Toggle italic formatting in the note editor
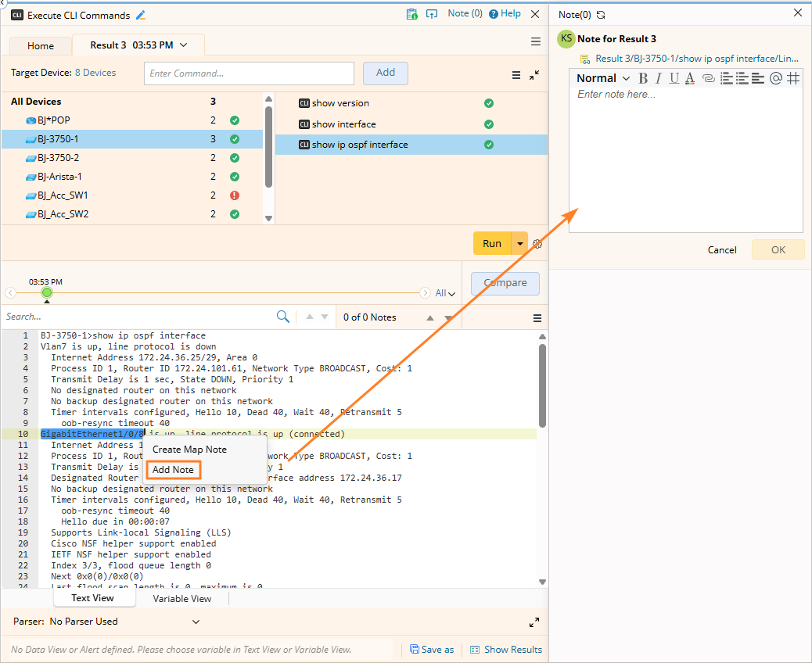Image resolution: width=812 pixels, height=663 pixels. click(x=659, y=78)
